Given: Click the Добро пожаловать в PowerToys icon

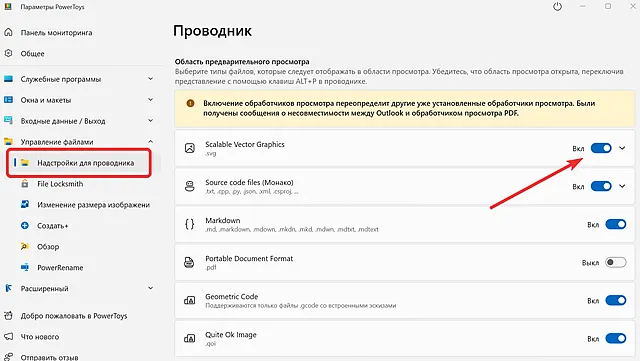Looking at the screenshot, I should (x=8, y=315).
